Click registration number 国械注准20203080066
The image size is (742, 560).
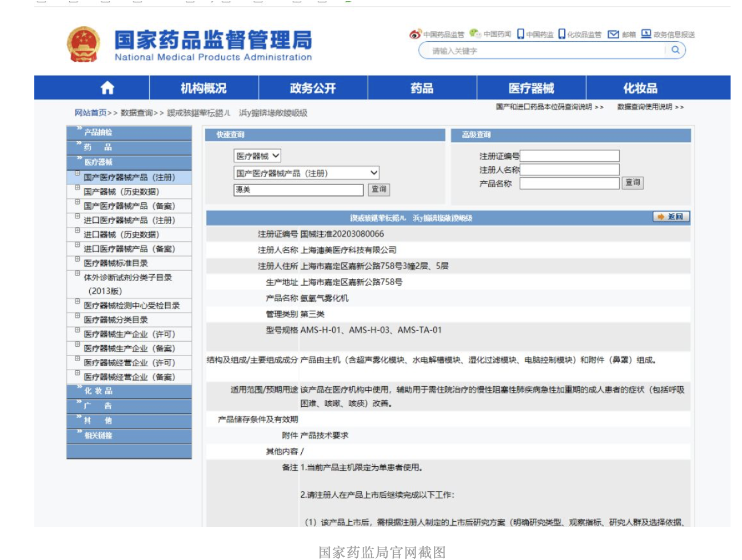pos(342,234)
